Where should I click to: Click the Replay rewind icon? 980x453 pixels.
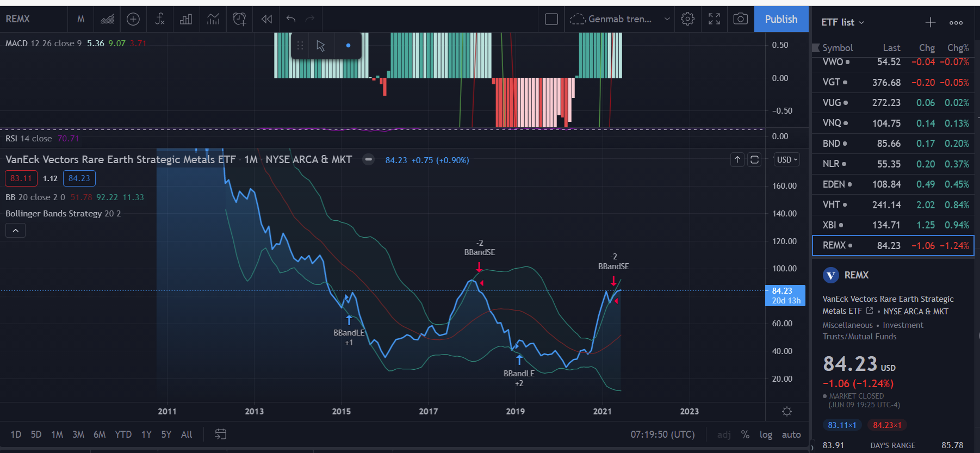tap(266, 20)
